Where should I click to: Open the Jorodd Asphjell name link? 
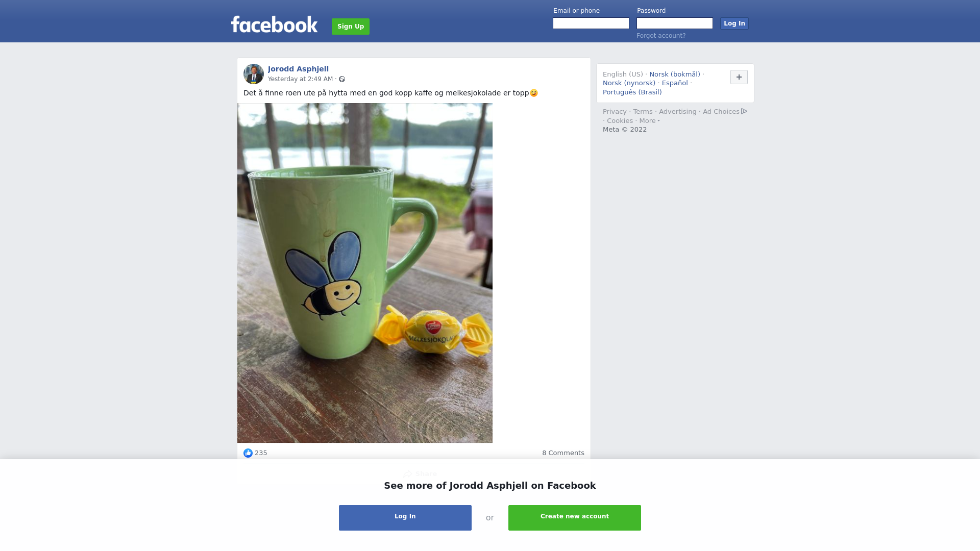(298, 69)
